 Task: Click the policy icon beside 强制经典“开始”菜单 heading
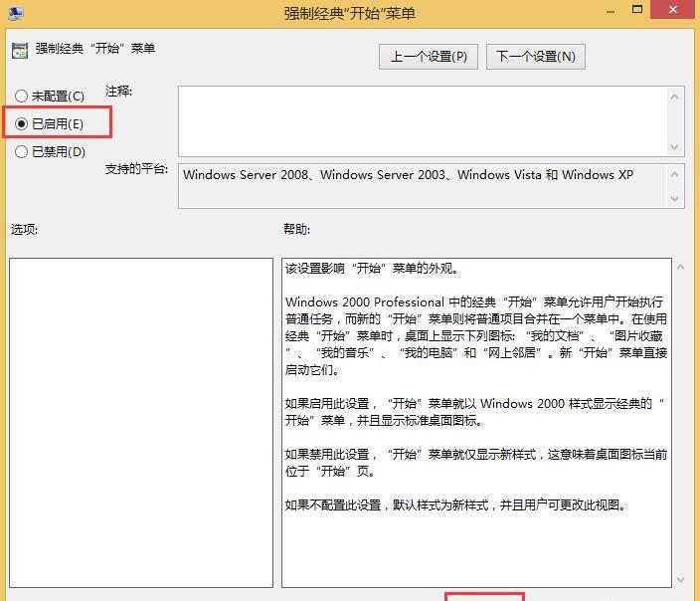pos(19,50)
